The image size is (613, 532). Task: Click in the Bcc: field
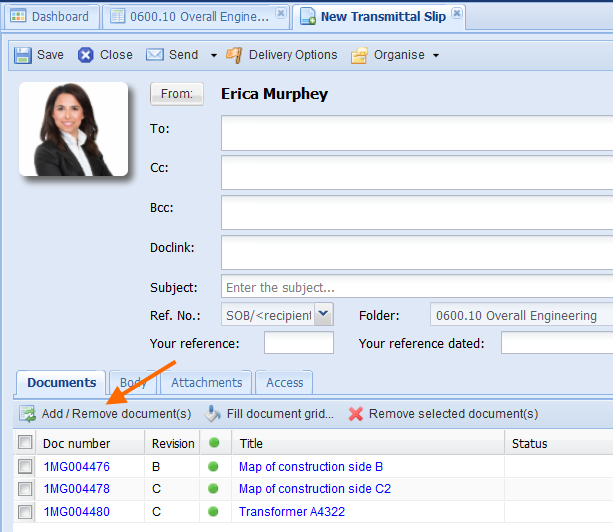[417, 212]
